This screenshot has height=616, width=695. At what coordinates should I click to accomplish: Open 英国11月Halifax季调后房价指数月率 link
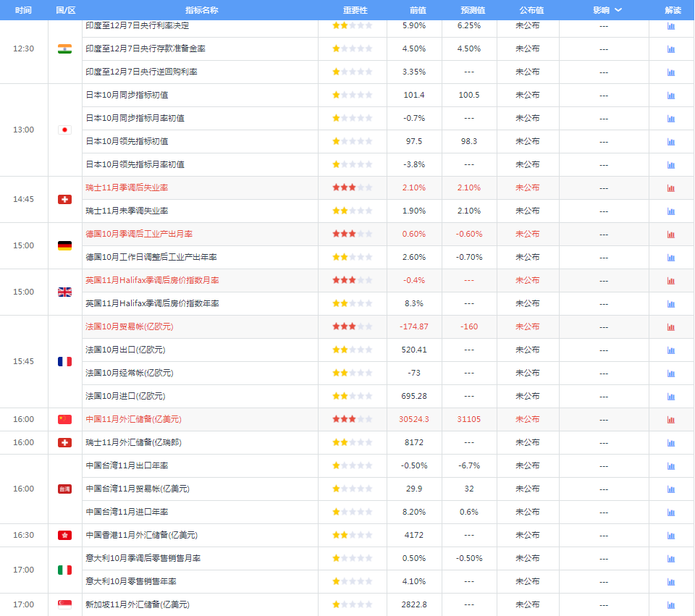click(x=152, y=281)
